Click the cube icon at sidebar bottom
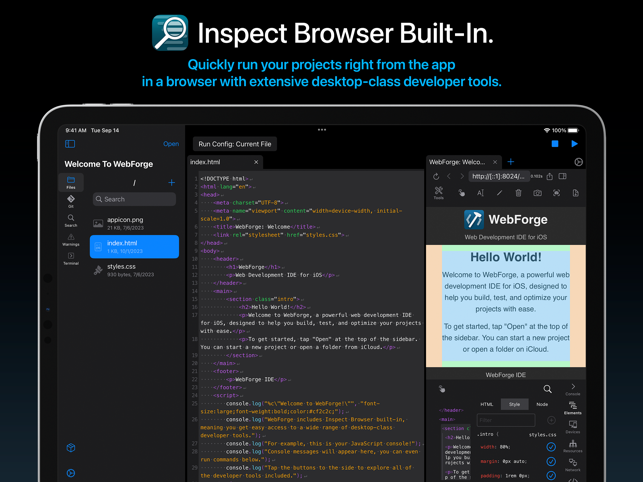Image resolution: width=643 pixels, height=482 pixels. coord(71,448)
